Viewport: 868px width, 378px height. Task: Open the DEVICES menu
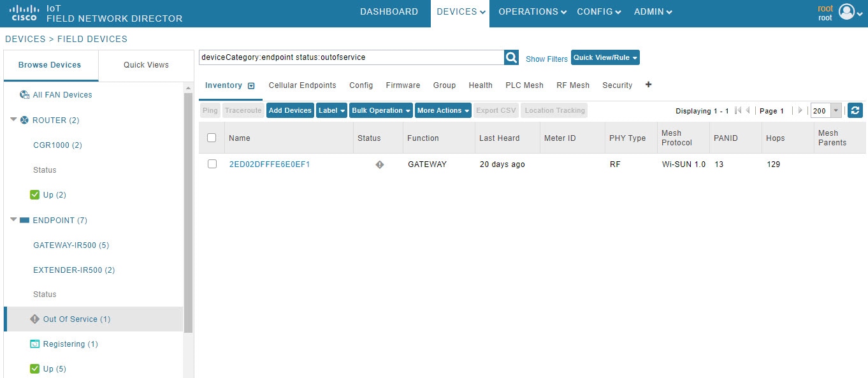coord(460,12)
